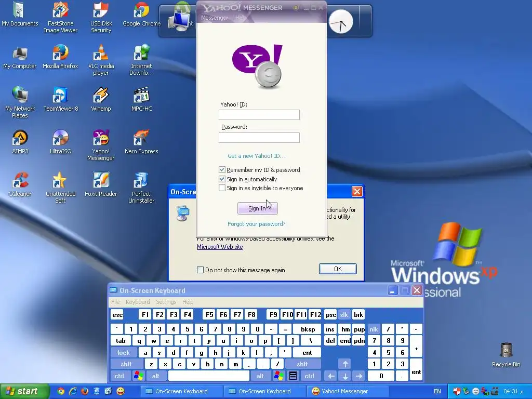This screenshot has width=532, height=399.
Task: Launch Google Chrome from the desktop
Action: tap(141, 14)
